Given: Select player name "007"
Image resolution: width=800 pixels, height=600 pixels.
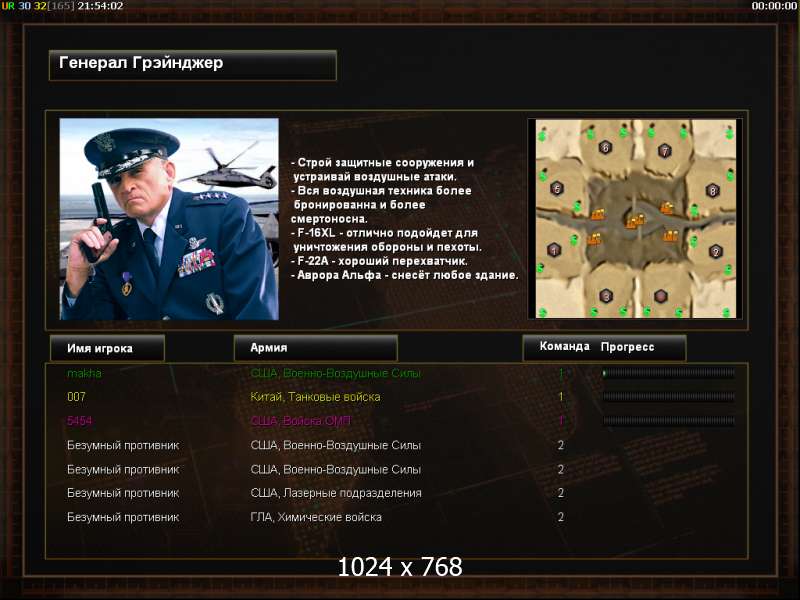Looking at the screenshot, I should (76, 397).
